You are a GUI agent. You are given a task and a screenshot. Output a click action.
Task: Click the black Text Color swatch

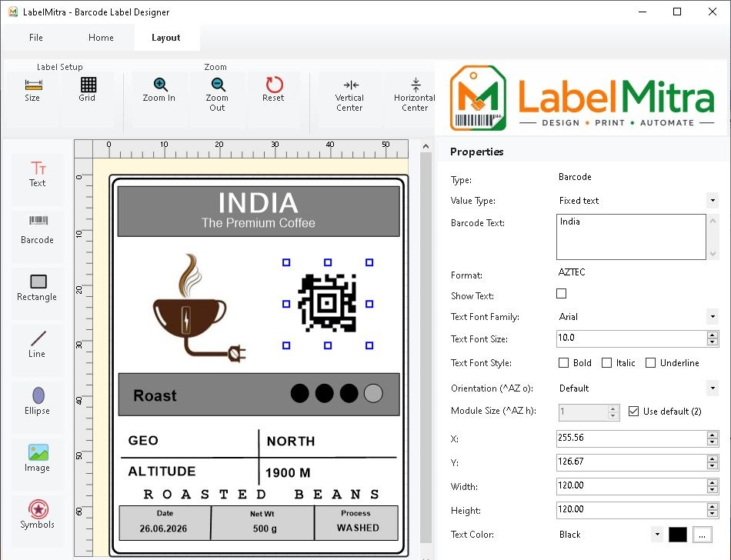677,535
